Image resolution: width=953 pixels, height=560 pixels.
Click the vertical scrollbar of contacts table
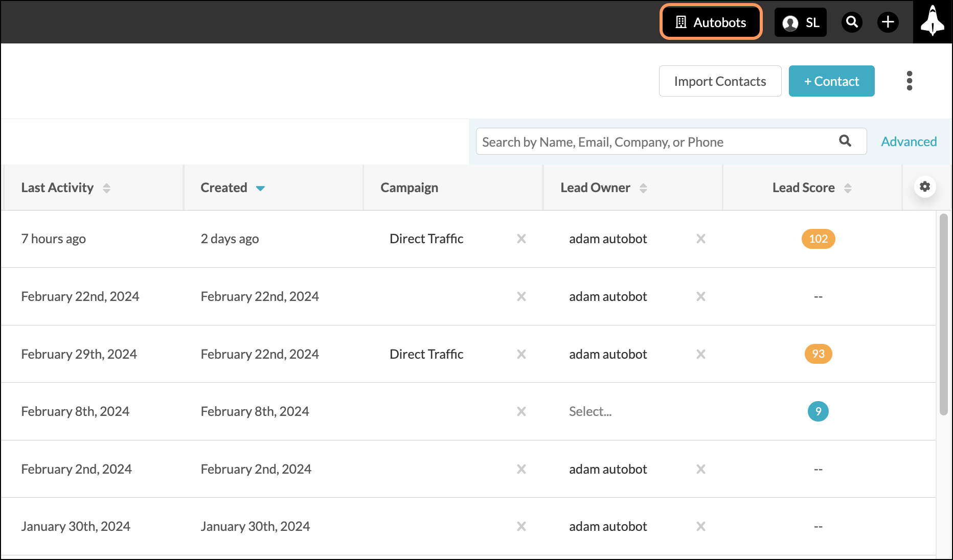point(944,314)
